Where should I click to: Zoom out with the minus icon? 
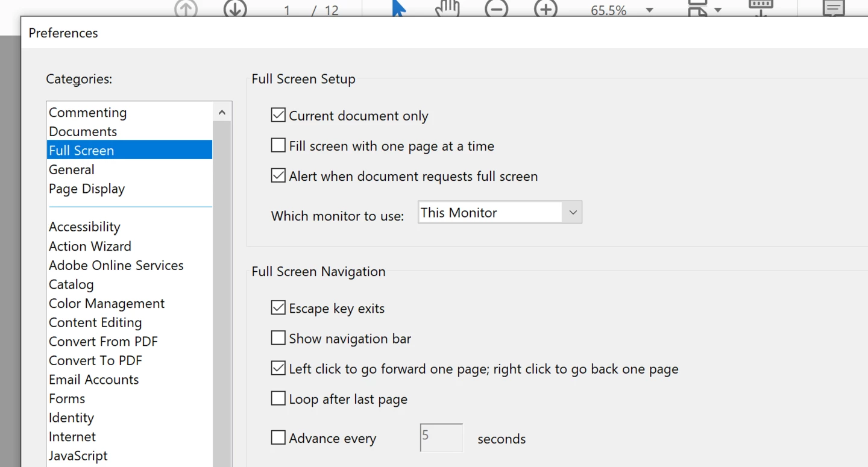[x=497, y=8]
